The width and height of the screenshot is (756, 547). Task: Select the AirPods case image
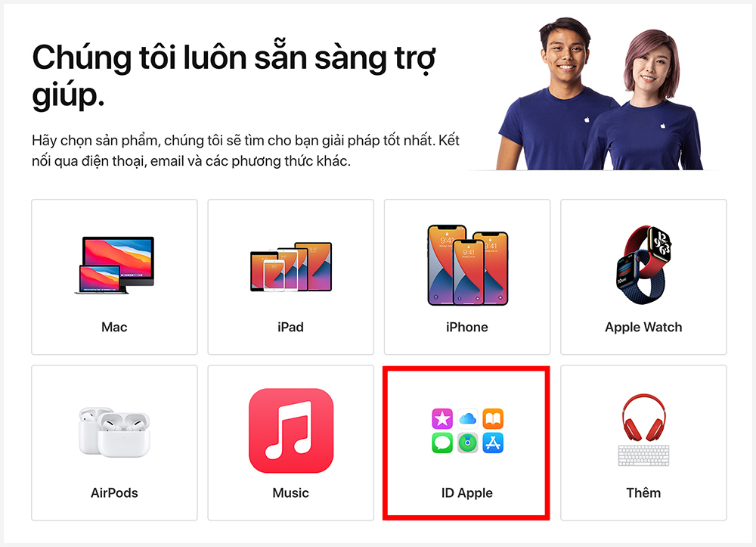coord(114,432)
